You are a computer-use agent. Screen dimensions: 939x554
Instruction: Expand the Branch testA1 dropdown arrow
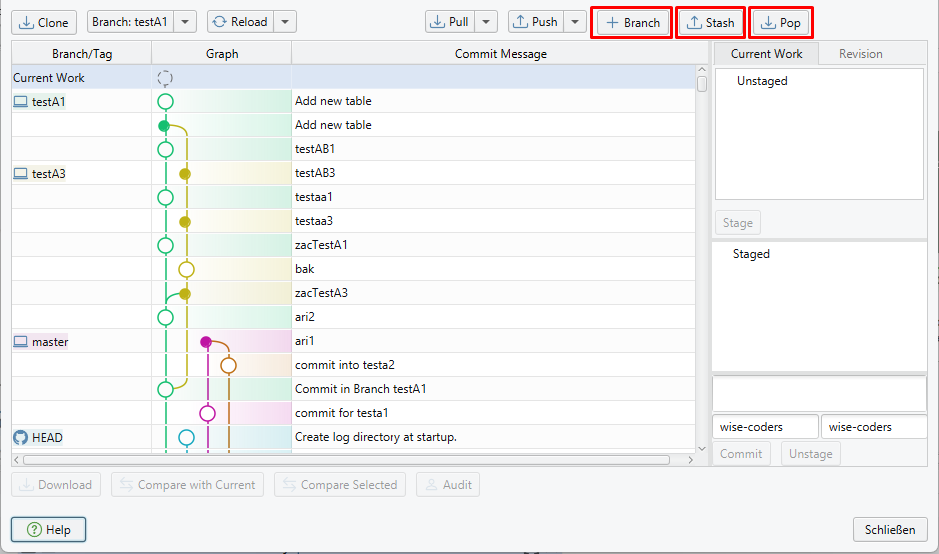point(185,22)
